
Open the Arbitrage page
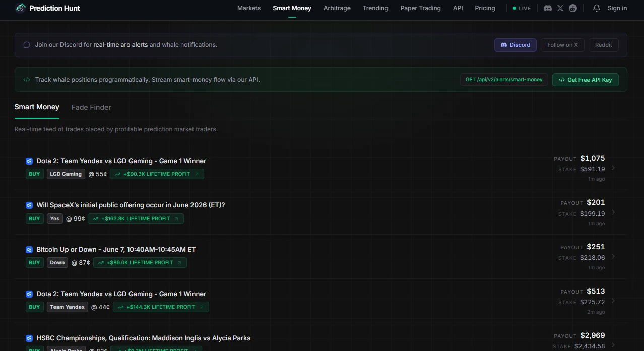tap(337, 8)
